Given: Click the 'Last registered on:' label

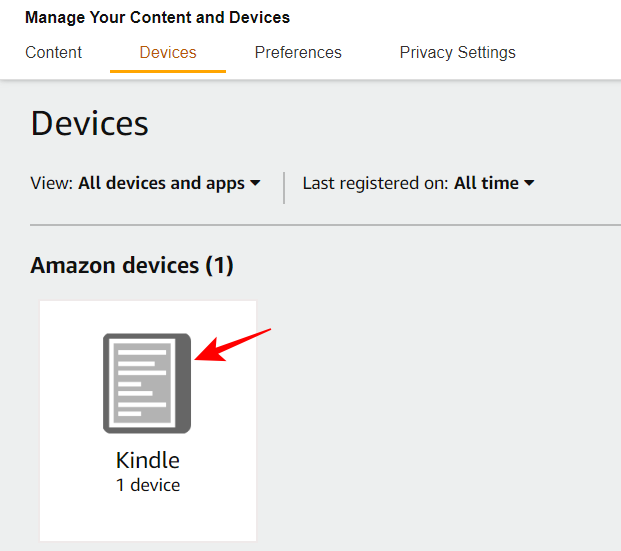Looking at the screenshot, I should [x=375, y=183].
